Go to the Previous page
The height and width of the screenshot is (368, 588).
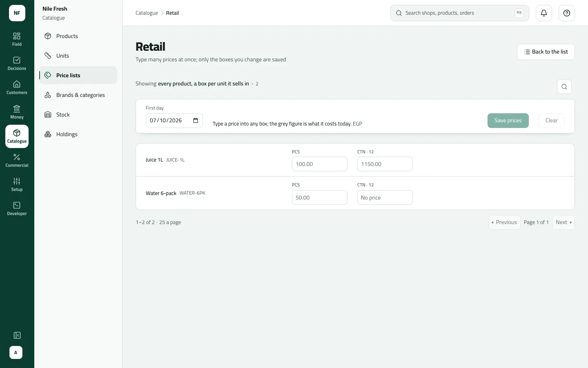(504, 222)
